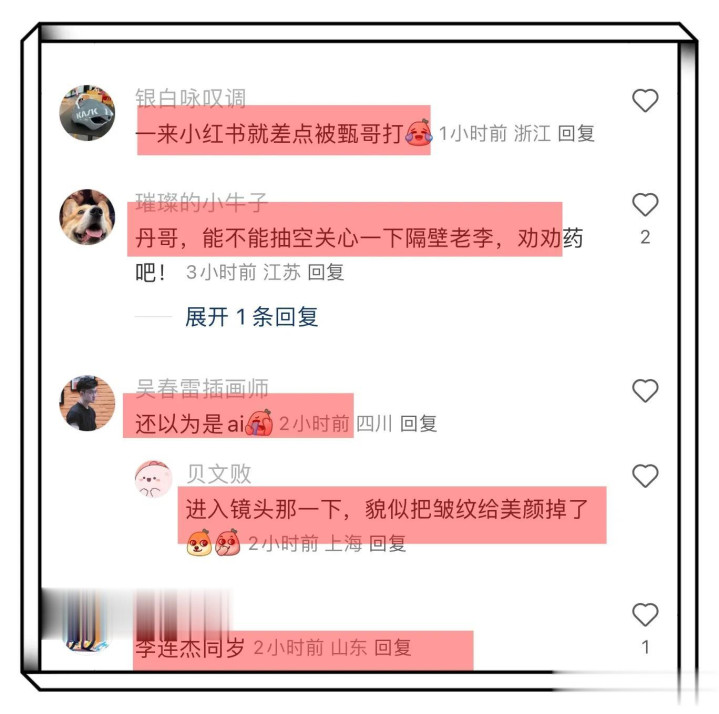Tap the heart beside 贝文败's reply

point(645,475)
